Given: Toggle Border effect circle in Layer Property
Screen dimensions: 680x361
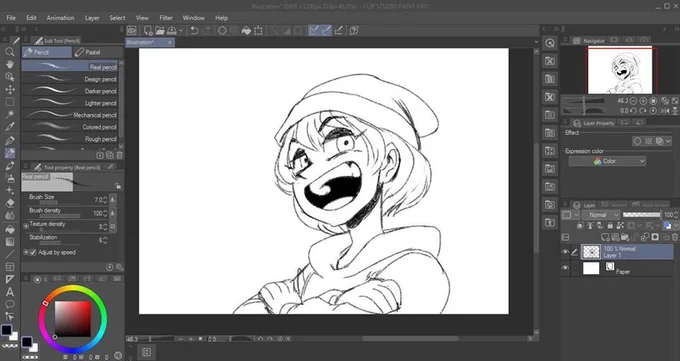Looking at the screenshot, I should tap(638, 141).
